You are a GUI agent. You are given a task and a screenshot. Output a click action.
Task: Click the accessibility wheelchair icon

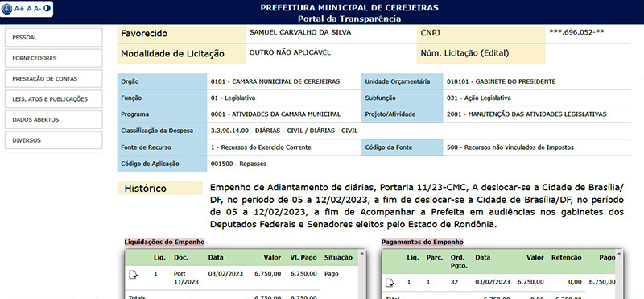[7, 8]
